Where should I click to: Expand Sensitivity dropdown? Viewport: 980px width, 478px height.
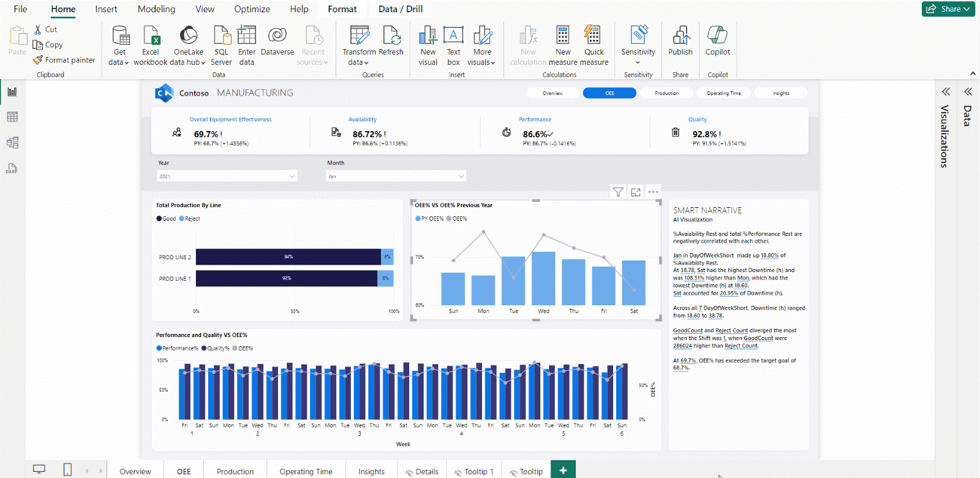click(x=638, y=63)
